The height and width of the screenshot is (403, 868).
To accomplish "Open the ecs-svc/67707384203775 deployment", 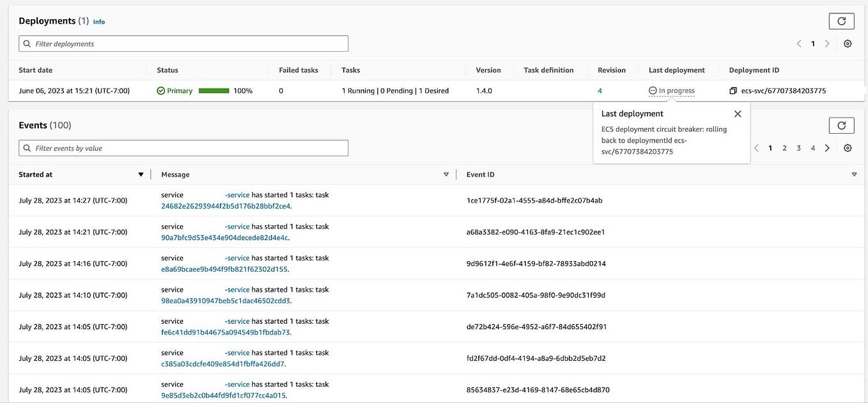I will [x=784, y=90].
